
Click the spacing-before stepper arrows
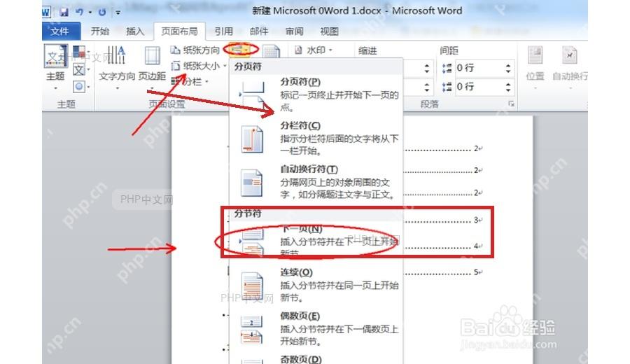click(508, 68)
